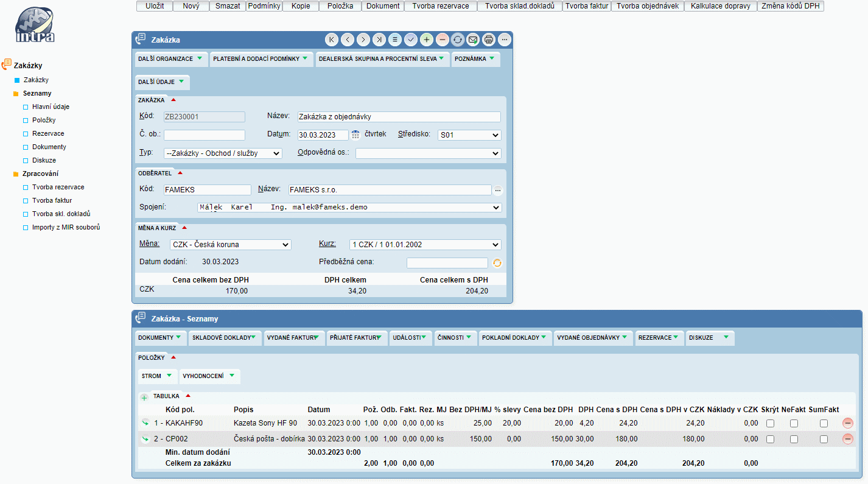868x484 pixels.
Task: Go to the first Zakázka record
Action: tap(331, 40)
